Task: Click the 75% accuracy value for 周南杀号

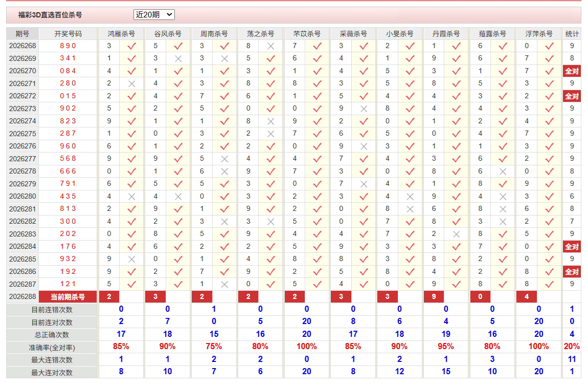Action: [214, 347]
